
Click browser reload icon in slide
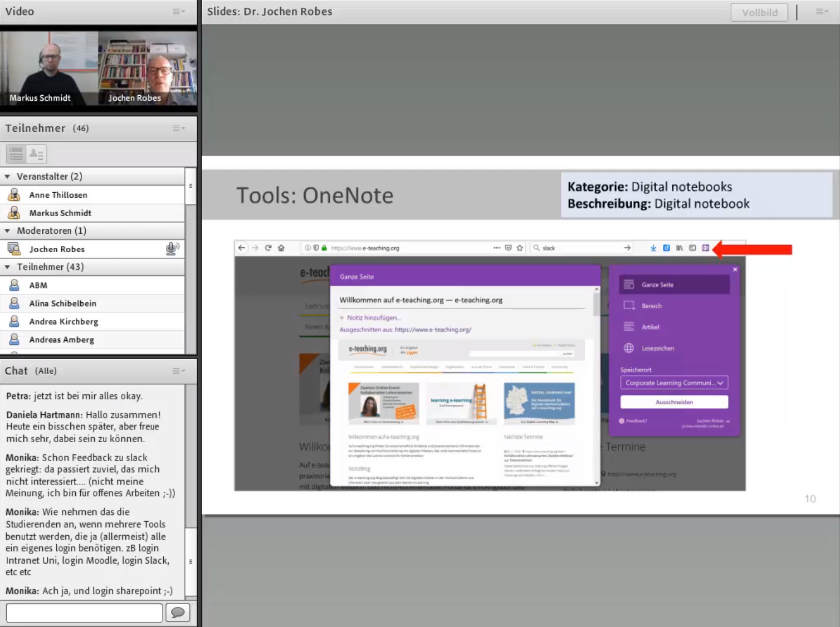(x=268, y=248)
